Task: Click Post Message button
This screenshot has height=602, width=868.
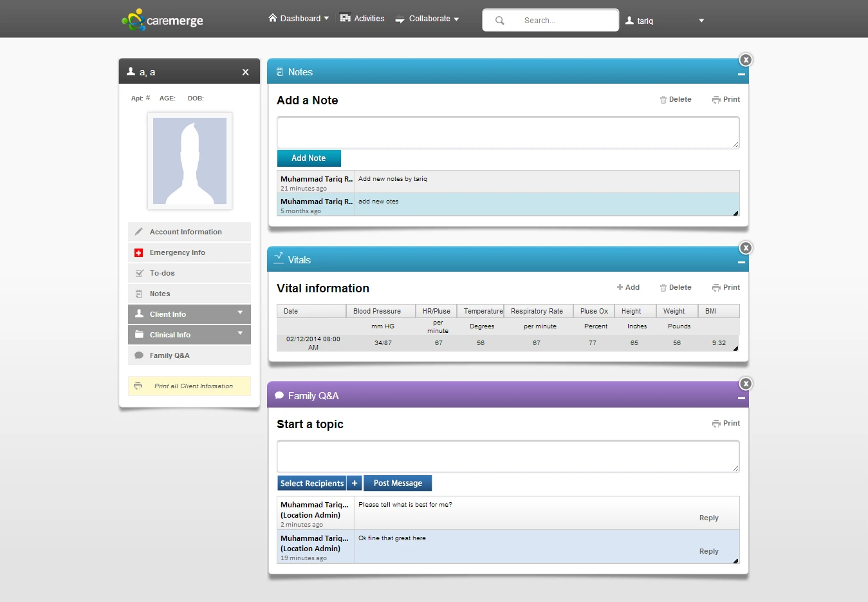Action: coord(398,484)
